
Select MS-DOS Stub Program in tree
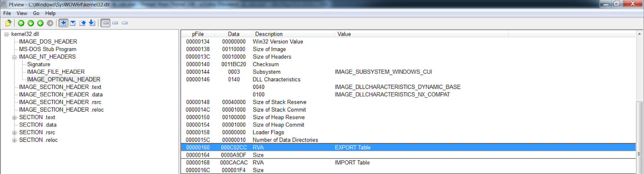(47, 49)
